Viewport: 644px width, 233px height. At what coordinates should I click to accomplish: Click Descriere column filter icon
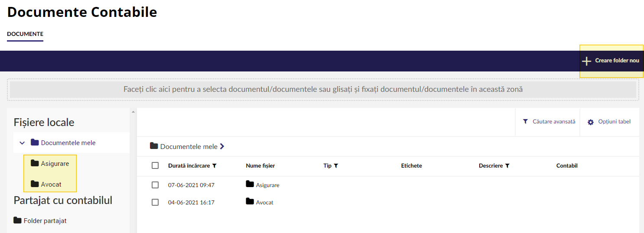click(507, 166)
